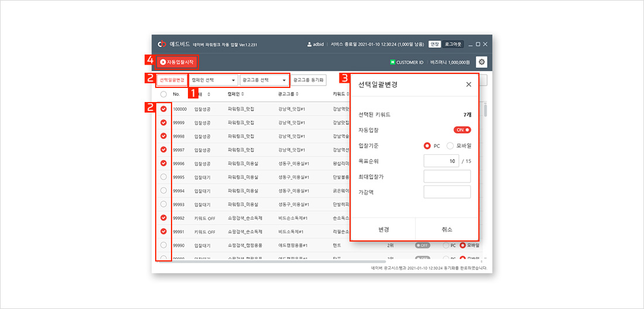Click 비즈머니 1,000,000원 text
644x309 pixels.
coord(451,63)
